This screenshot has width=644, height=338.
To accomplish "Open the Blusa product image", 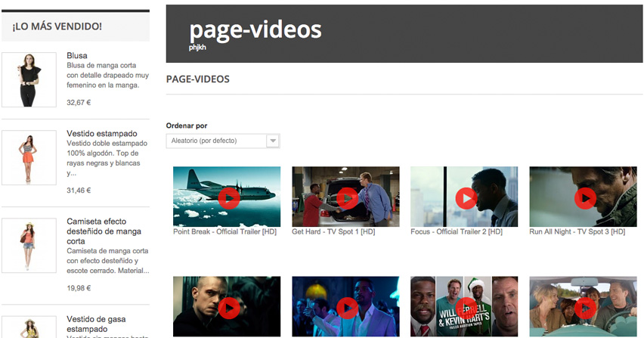I will pyautogui.click(x=29, y=79).
